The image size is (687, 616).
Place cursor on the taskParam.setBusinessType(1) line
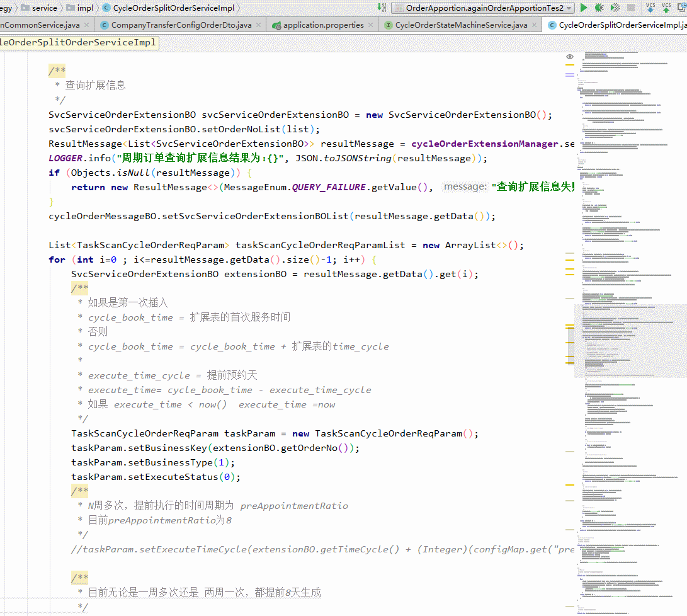(x=153, y=462)
